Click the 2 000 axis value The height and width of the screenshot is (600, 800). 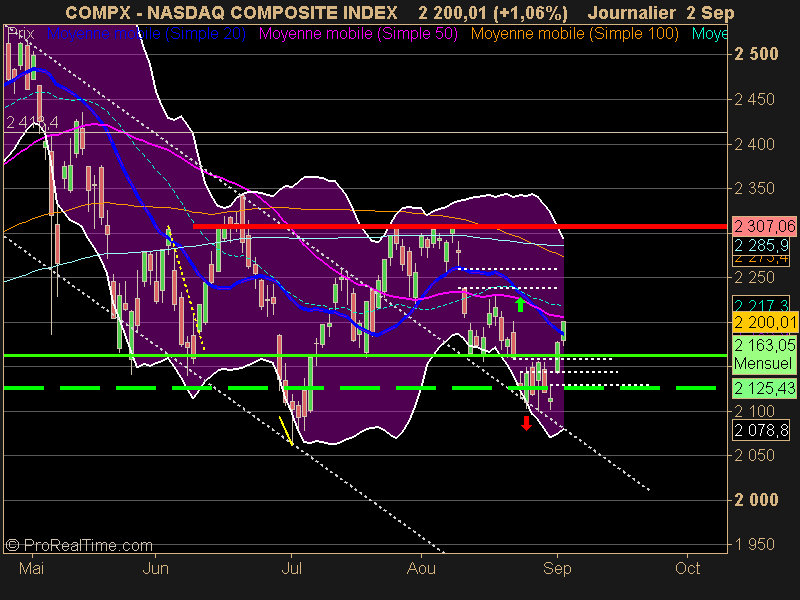tap(756, 499)
